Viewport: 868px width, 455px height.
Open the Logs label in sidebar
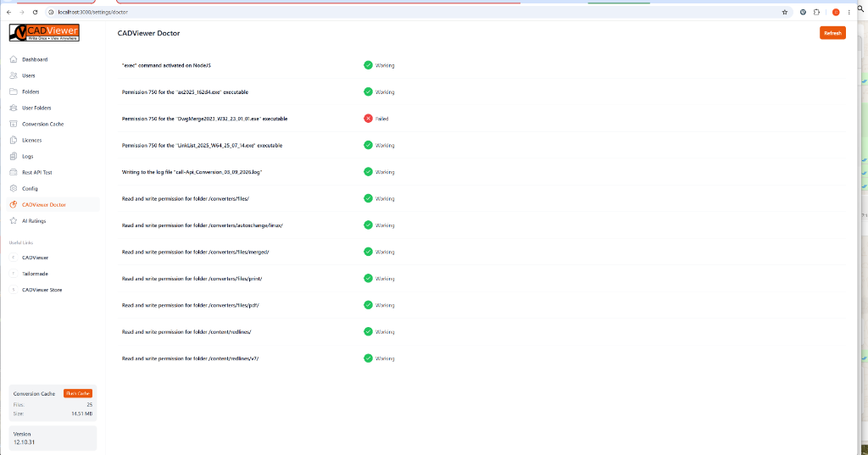click(x=28, y=157)
